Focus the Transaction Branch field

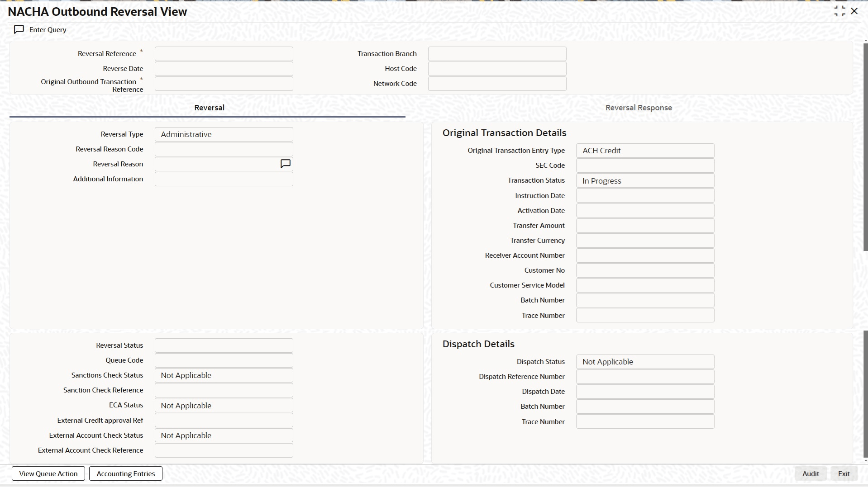pos(497,54)
